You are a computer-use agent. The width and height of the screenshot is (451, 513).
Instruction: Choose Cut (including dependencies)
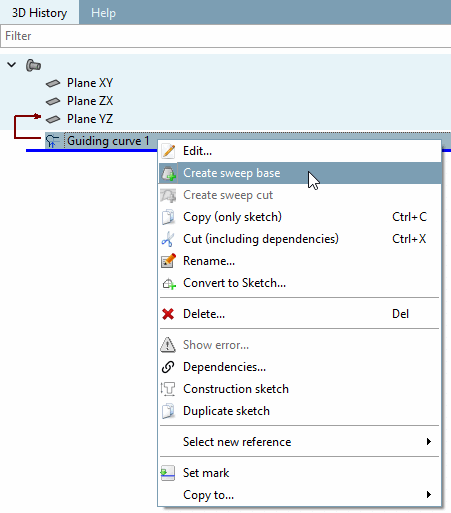pos(300,239)
